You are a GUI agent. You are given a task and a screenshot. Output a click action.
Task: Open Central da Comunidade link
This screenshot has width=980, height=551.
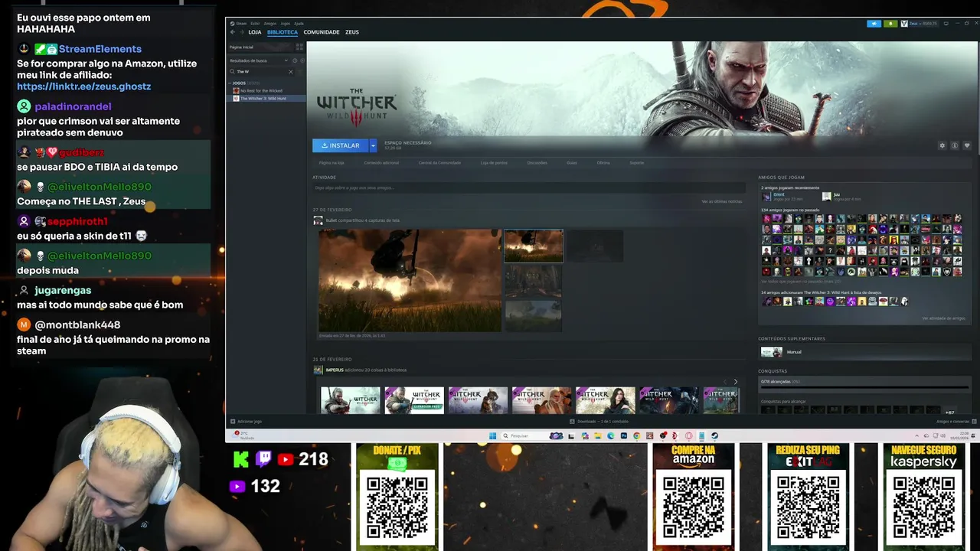click(439, 162)
